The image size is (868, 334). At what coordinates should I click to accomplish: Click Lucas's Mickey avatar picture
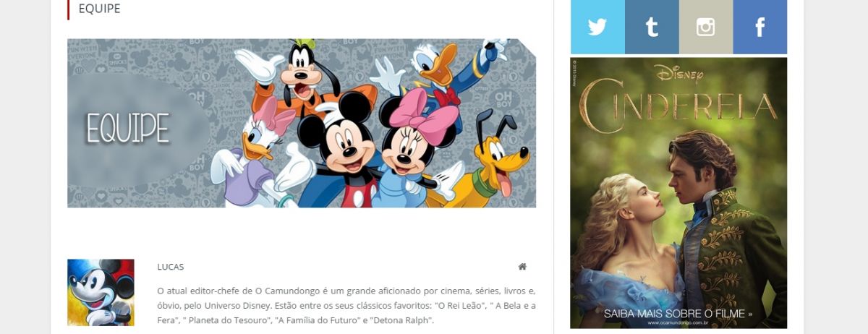tap(101, 293)
